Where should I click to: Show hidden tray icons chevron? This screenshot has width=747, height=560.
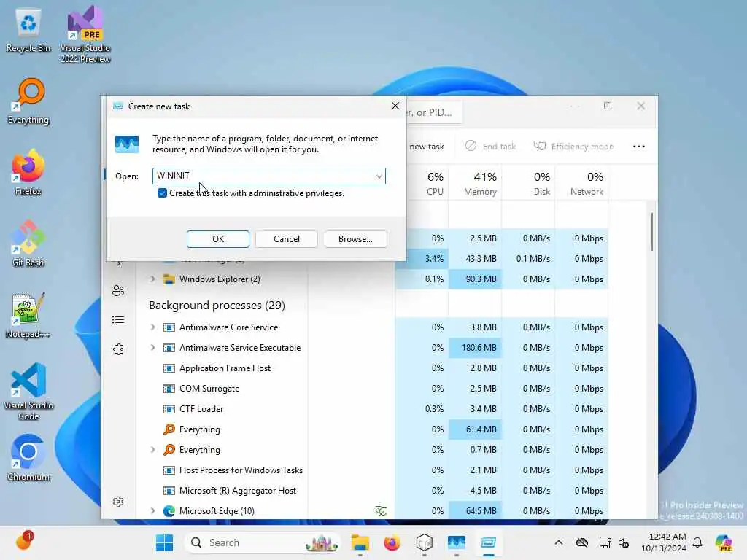tap(559, 542)
